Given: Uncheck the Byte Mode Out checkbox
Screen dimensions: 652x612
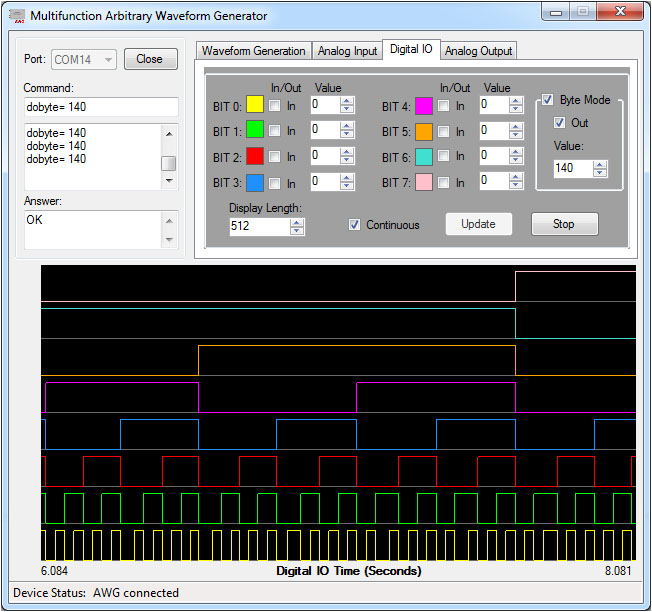Looking at the screenshot, I should [559, 123].
